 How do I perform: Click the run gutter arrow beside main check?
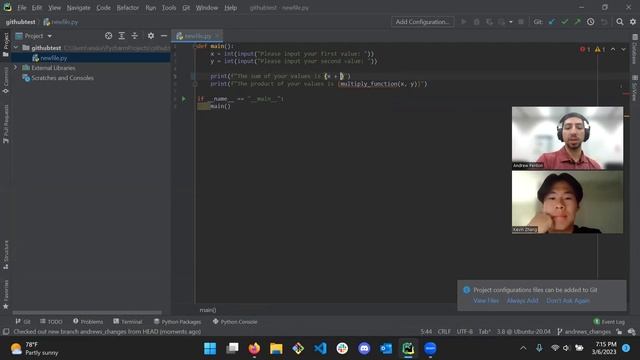point(184,99)
